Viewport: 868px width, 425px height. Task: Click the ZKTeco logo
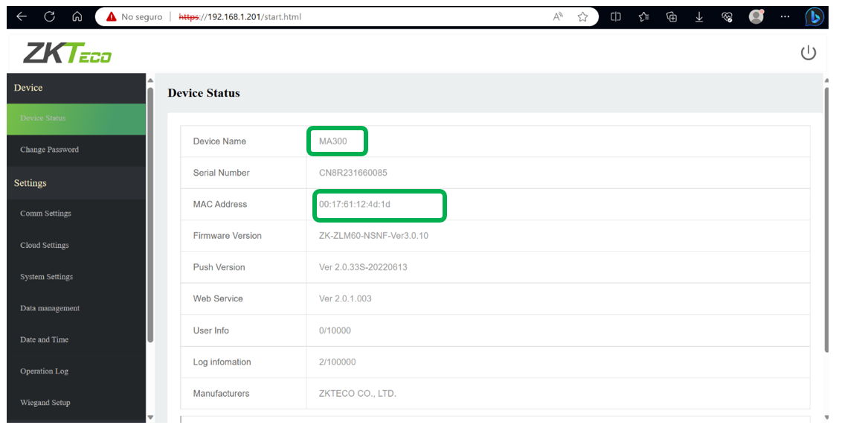67,54
